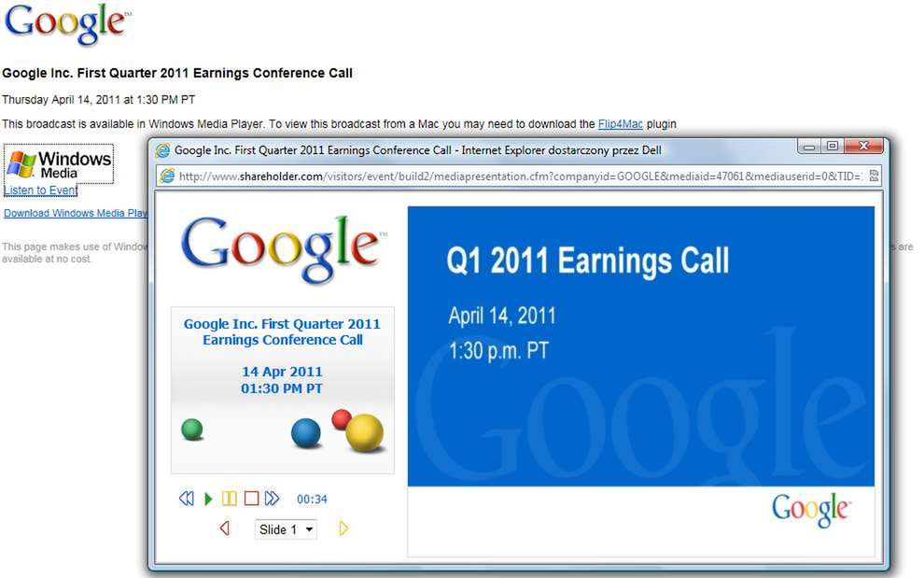
Task: Open the Flip4Mac plugin link
Action: point(621,124)
